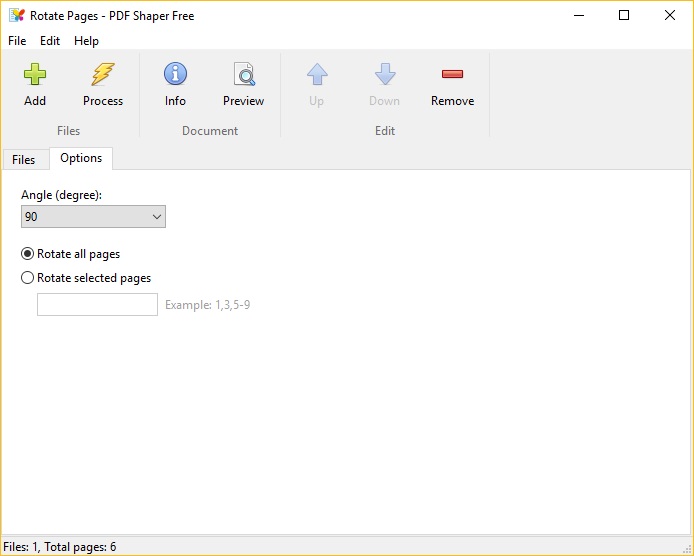Select Rotate all pages radio button

click(27, 254)
